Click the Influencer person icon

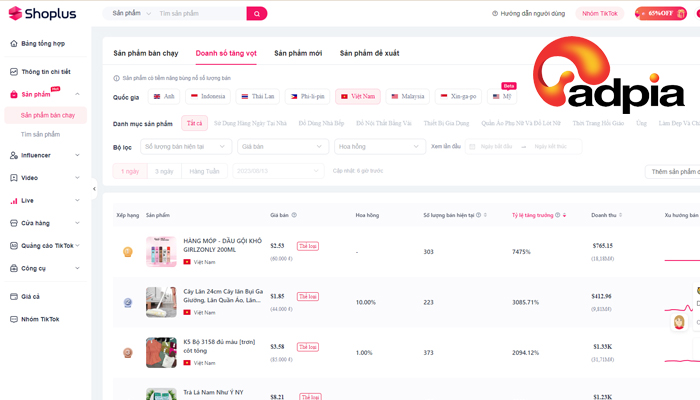pos(14,155)
